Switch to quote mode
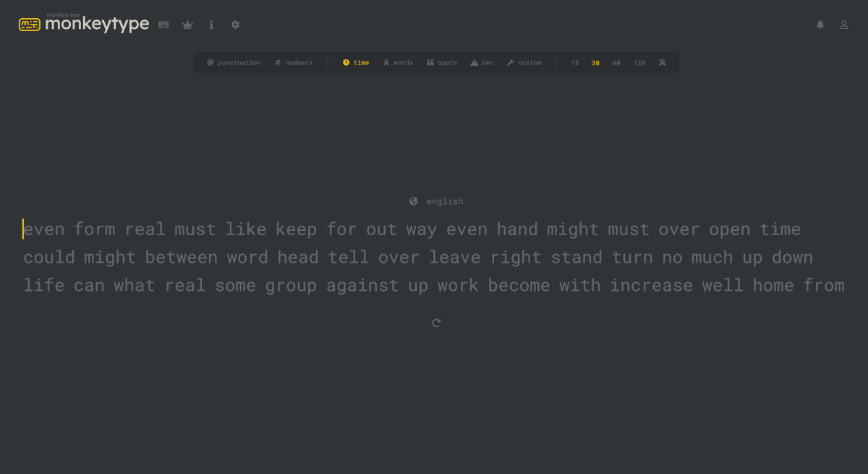Viewport: 868px width, 474px height. pyautogui.click(x=442, y=63)
